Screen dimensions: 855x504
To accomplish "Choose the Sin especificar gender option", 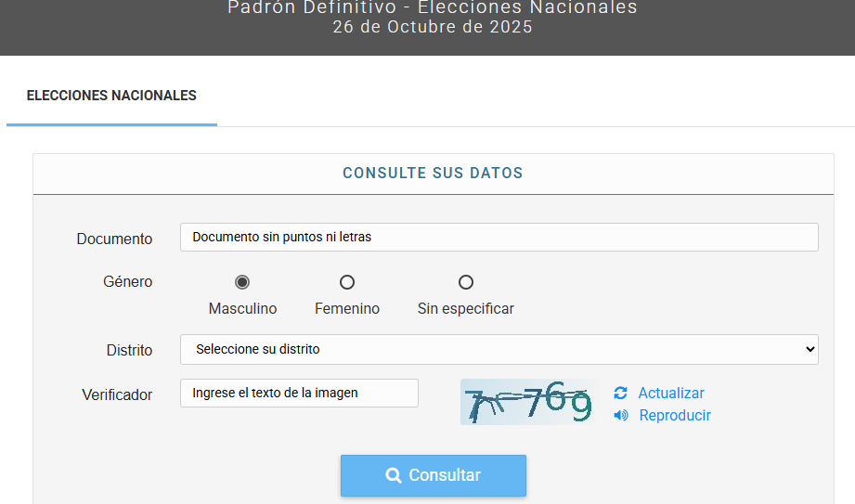I will [x=466, y=282].
